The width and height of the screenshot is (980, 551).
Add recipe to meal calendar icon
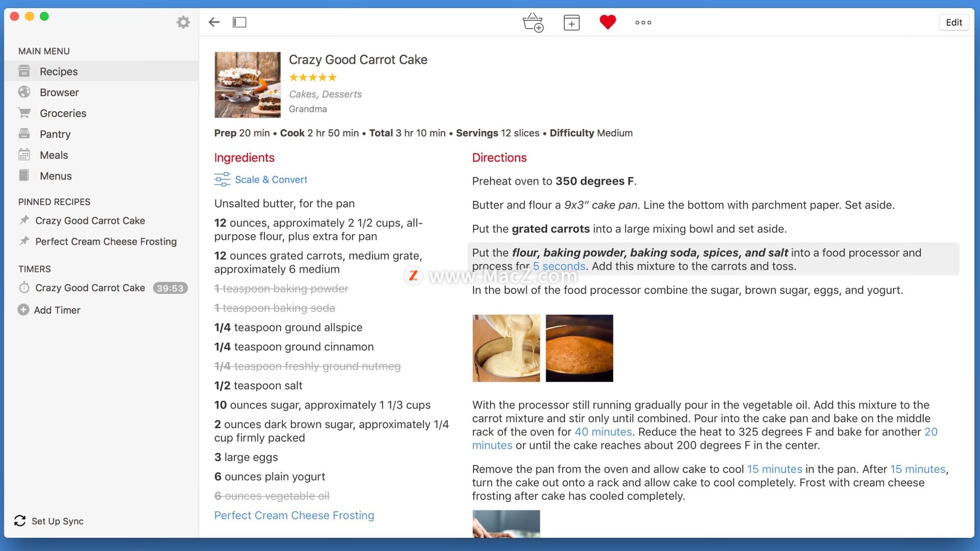pyautogui.click(x=572, y=22)
